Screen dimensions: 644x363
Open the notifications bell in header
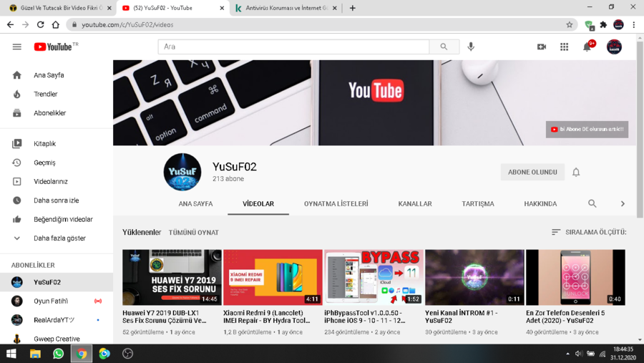tap(587, 47)
